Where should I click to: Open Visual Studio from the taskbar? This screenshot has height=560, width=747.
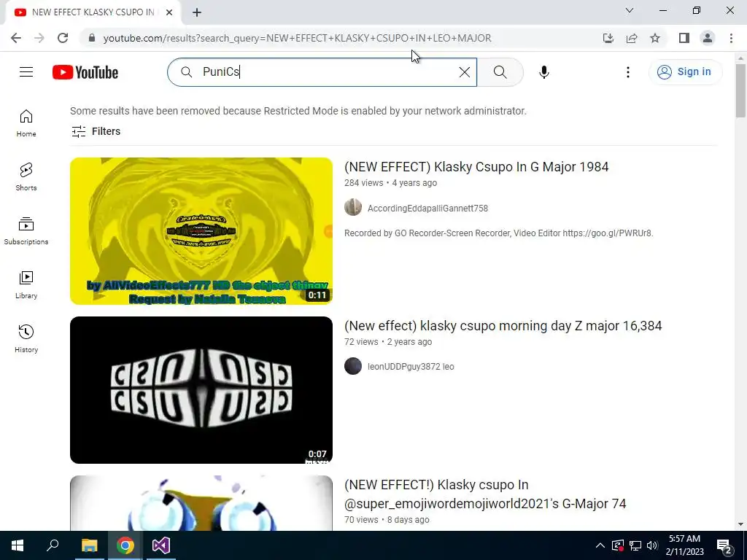tap(161, 545)
